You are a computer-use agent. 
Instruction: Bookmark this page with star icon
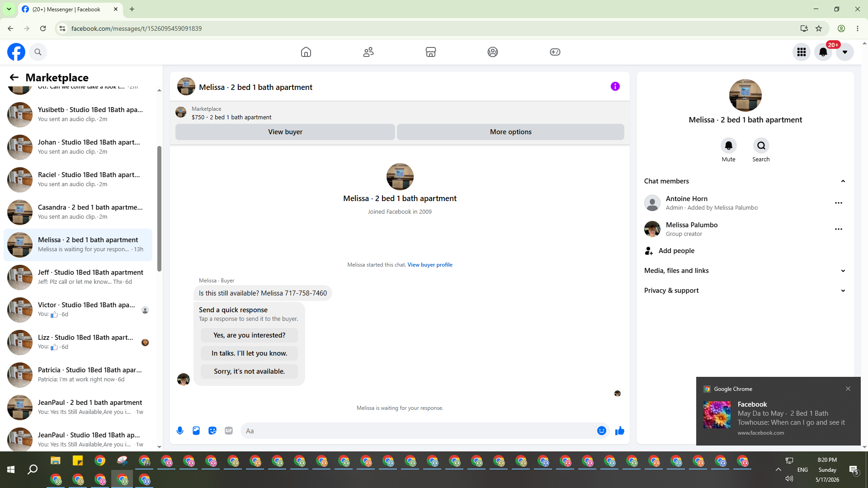819,28
